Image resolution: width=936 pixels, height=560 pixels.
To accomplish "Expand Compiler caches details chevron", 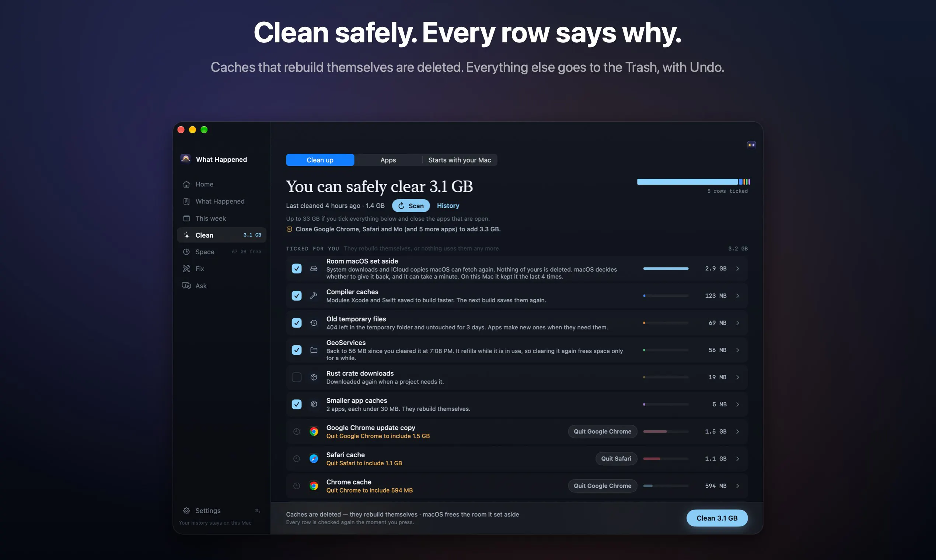I will 737,295.
